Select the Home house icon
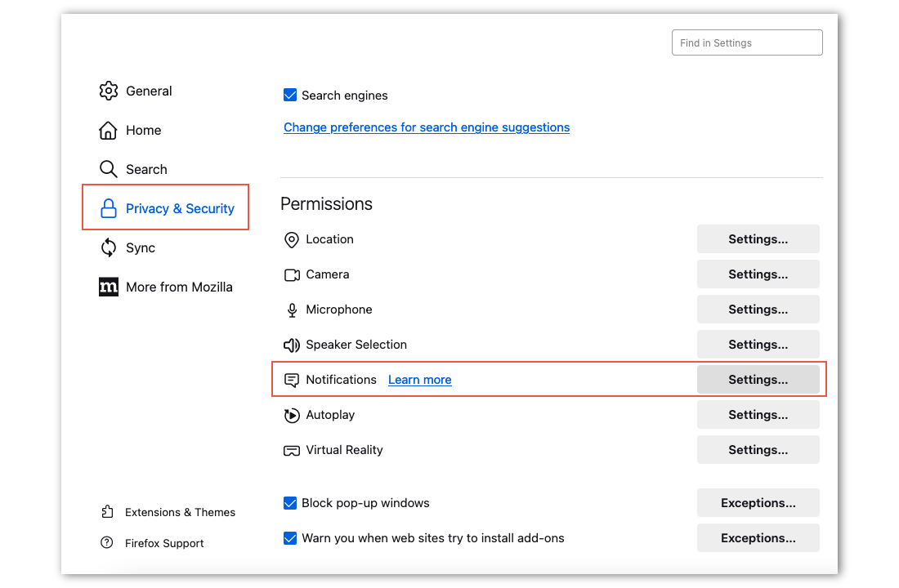The height and width of the screenshot is (588, 899). tap(109, 130)
